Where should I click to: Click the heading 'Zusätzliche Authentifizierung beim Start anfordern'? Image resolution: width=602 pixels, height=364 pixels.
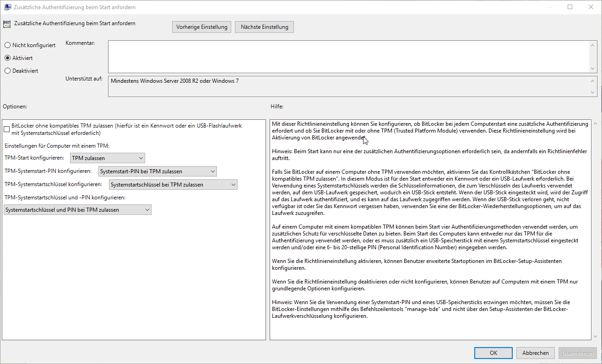point(75,23)
